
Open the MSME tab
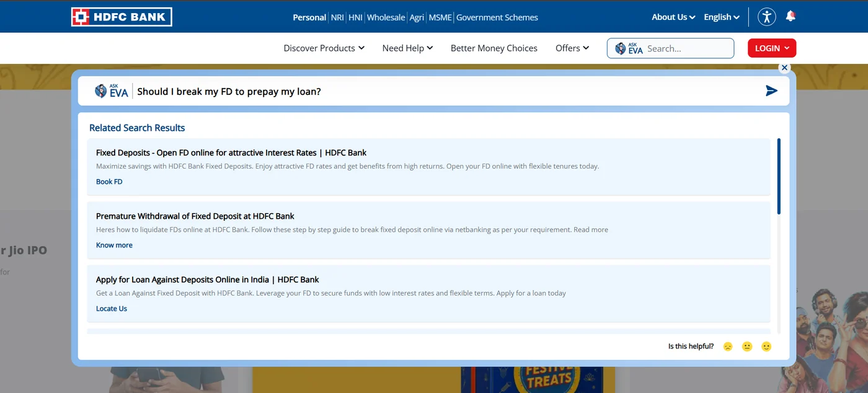point(440,17)
